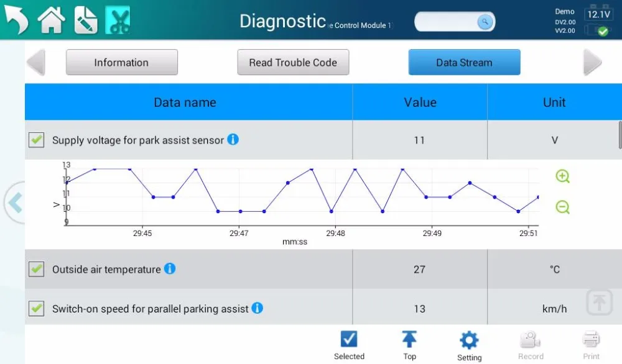This screenshot has width=622, height=364.
Task: Click the 29:45 time axis label
Action: (142, 234)
